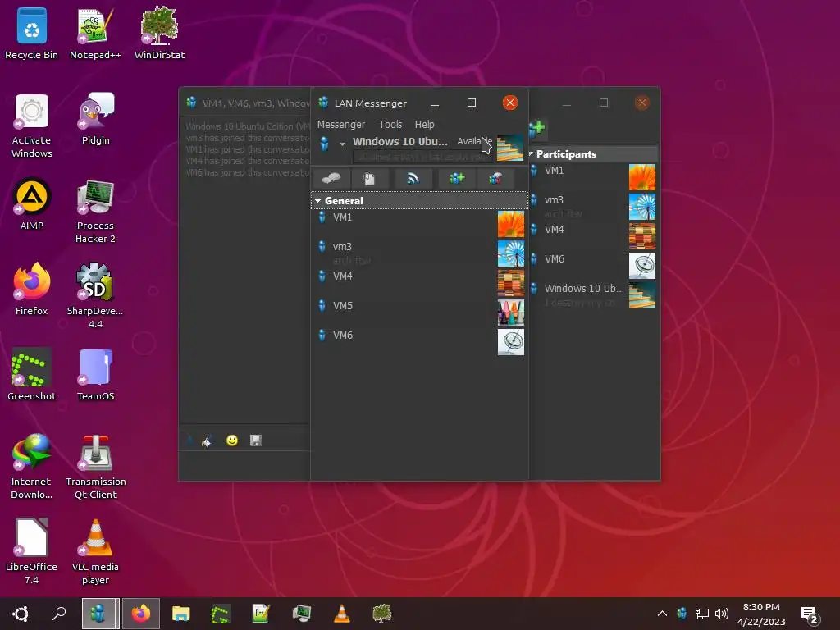Open the Notepad++ desktop shortcut
The height and width of the screenshot is (630, 840).
click(95, 33)
